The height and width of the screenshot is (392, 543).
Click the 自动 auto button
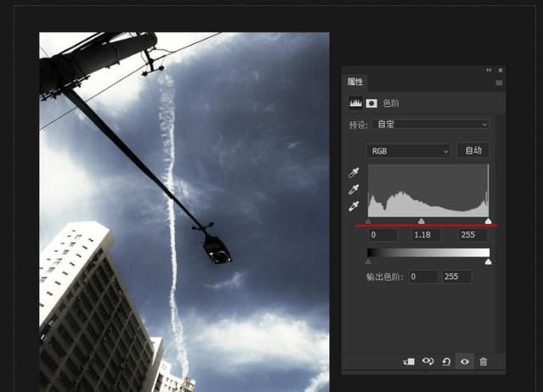click(x=473, y=150)
